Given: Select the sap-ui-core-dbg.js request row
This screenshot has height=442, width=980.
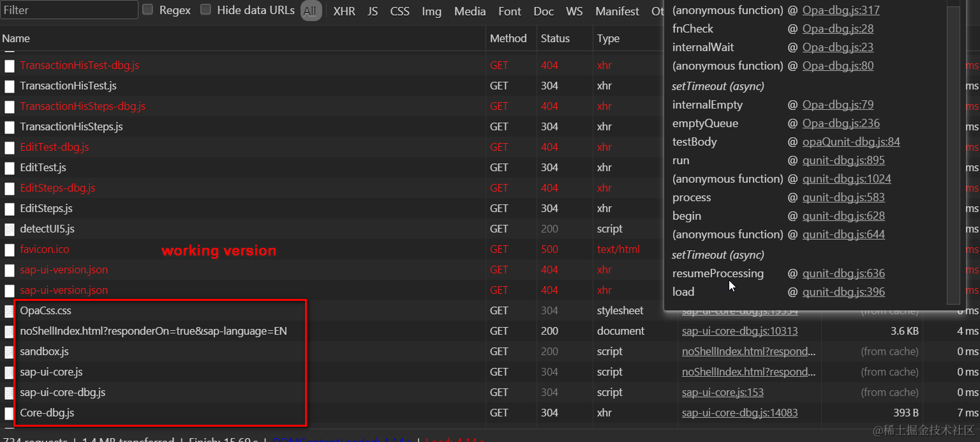Looking at the screenshot, I should (63, 392).
